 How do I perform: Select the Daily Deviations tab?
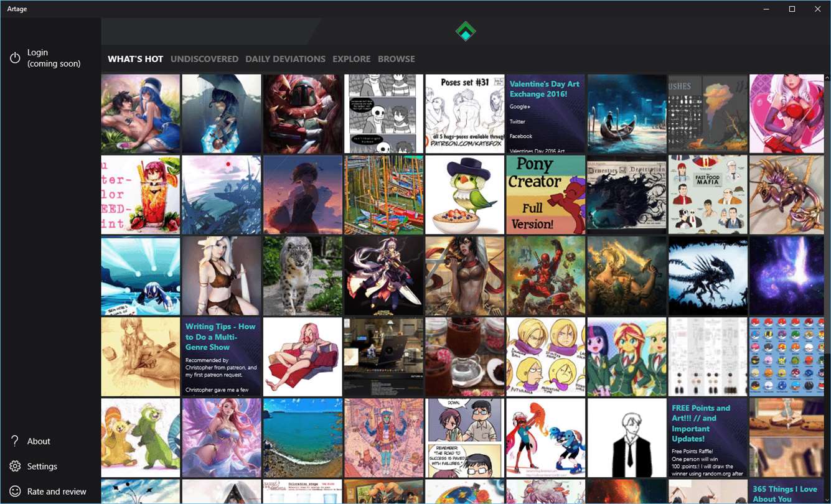pyautogui.click(x=286, y=59)
